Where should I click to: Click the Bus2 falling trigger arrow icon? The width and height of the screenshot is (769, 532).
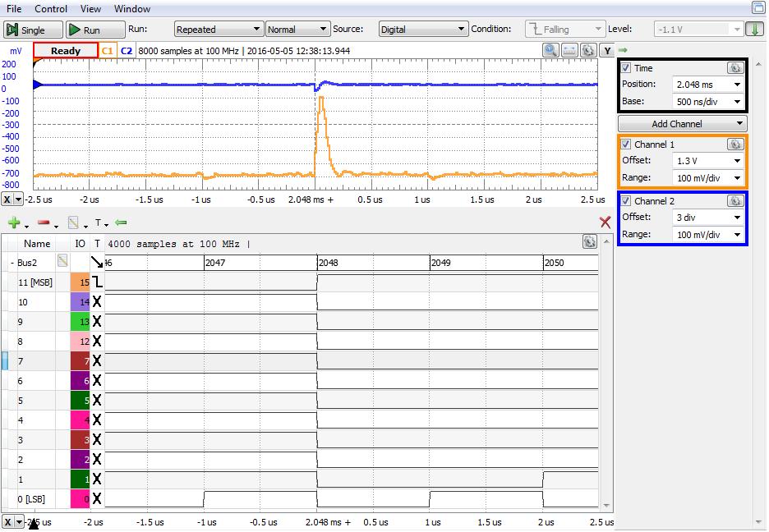coord(97,262)
